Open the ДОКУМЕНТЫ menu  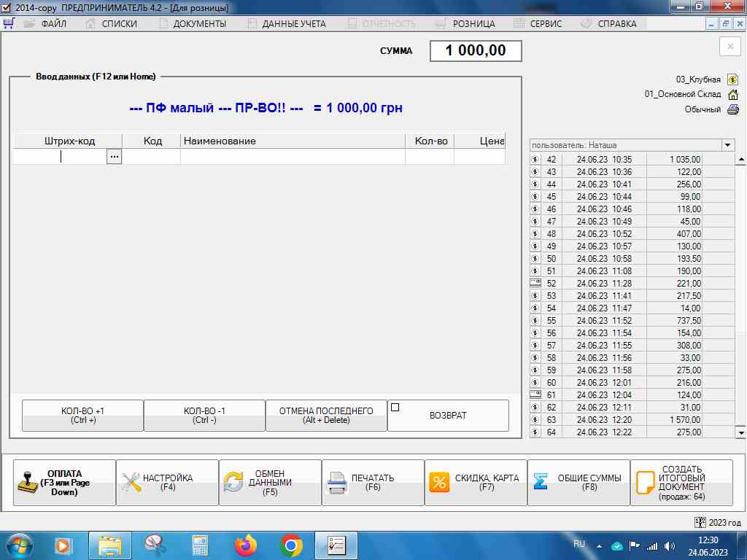[x=199, y=23]
